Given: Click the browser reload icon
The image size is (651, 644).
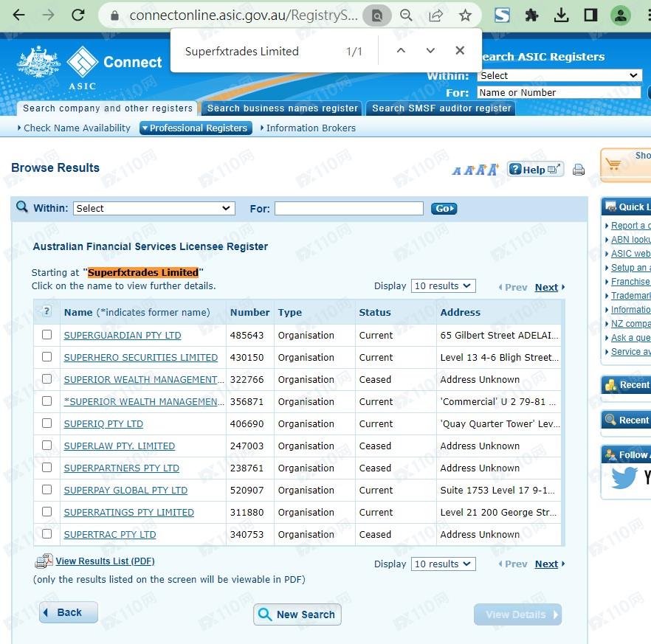Looking at the screenshot, I should pos(77,15).
